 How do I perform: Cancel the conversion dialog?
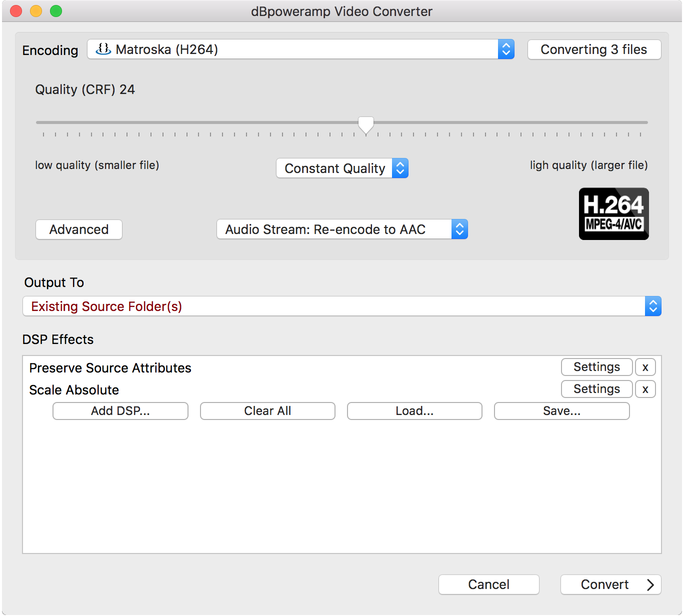pyautogui.click(x=489, y=584)
